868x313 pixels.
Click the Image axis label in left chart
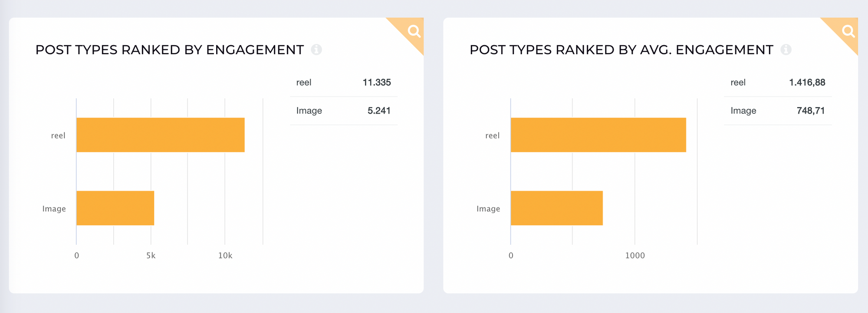[x=54, y=209]
